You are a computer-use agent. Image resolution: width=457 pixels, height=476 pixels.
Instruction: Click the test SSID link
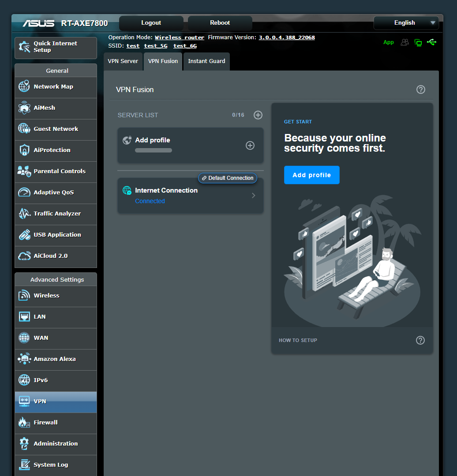tap(133, 46)
